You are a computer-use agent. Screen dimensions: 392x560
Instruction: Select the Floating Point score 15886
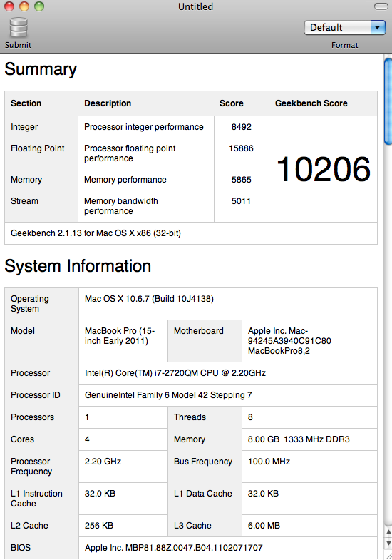[241, 148]
